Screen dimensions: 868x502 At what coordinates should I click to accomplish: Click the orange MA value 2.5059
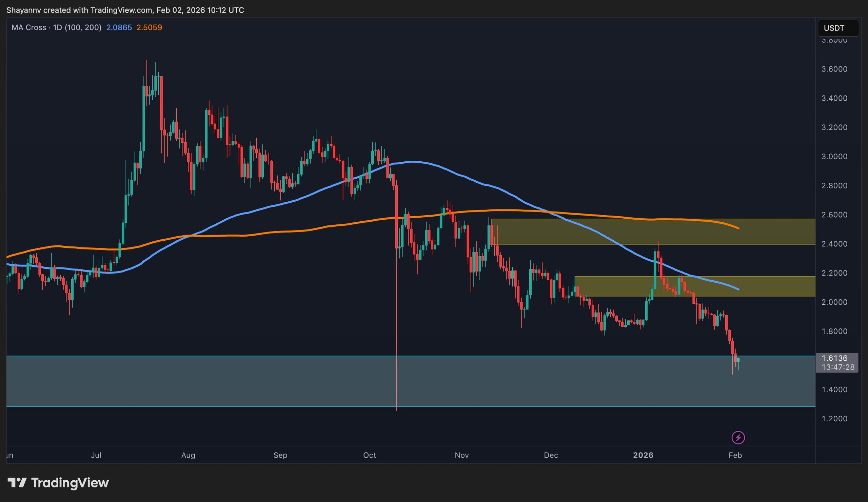click(150, 27)
